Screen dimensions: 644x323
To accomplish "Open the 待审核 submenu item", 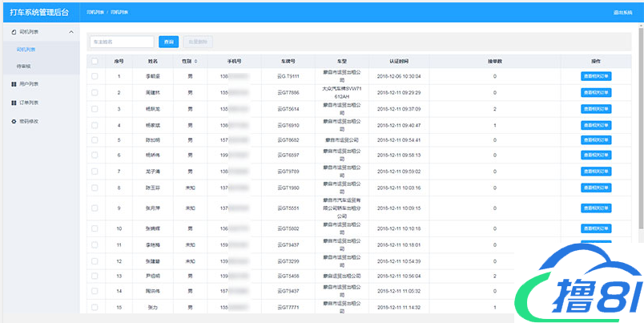I will pos(24,66).
